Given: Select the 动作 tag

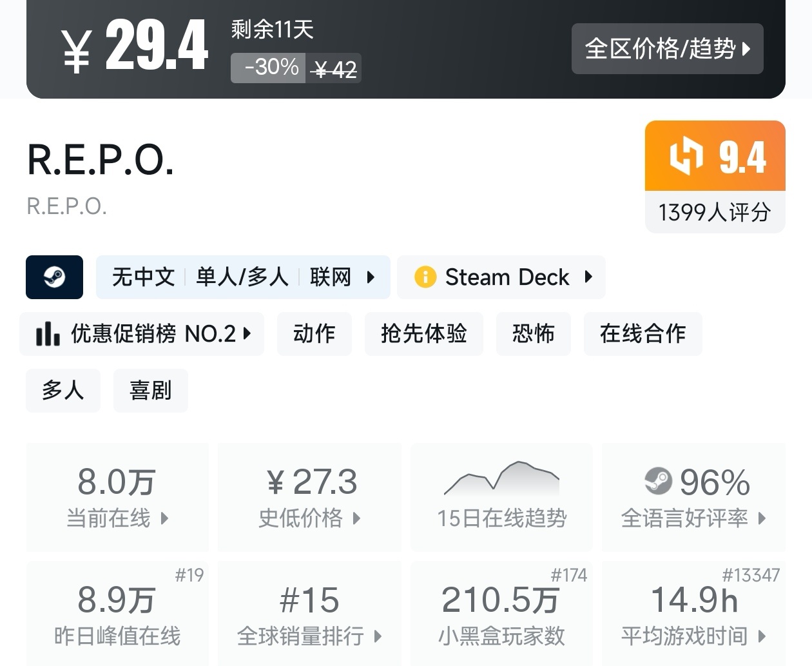Looking at the screenshot, I should [x=314, y=334].
